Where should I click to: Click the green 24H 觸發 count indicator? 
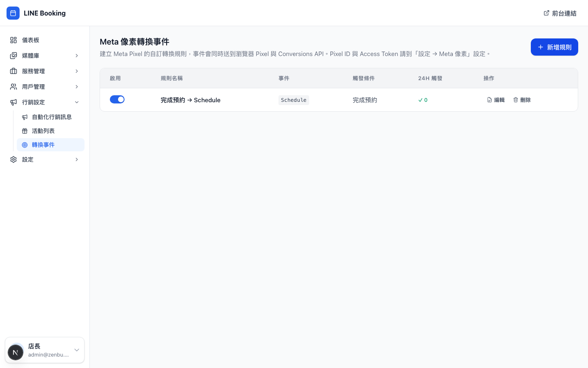click(x=423, y=100)
